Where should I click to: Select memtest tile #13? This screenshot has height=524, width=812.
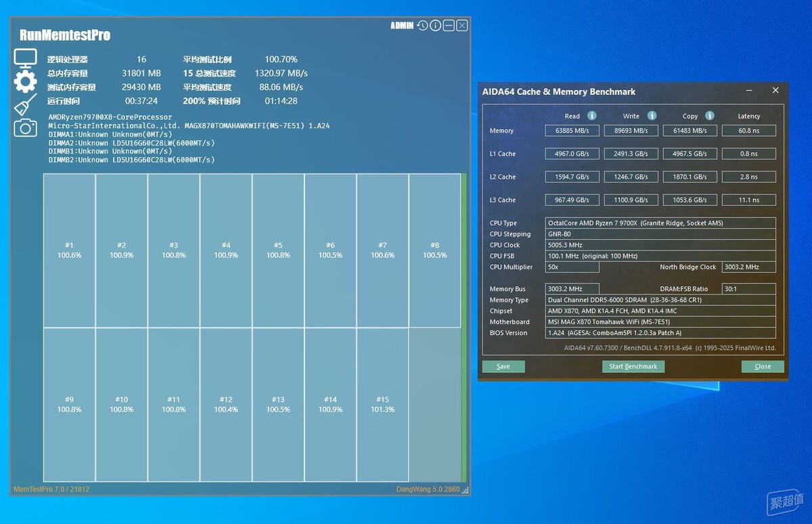click(x=278, y=405)
